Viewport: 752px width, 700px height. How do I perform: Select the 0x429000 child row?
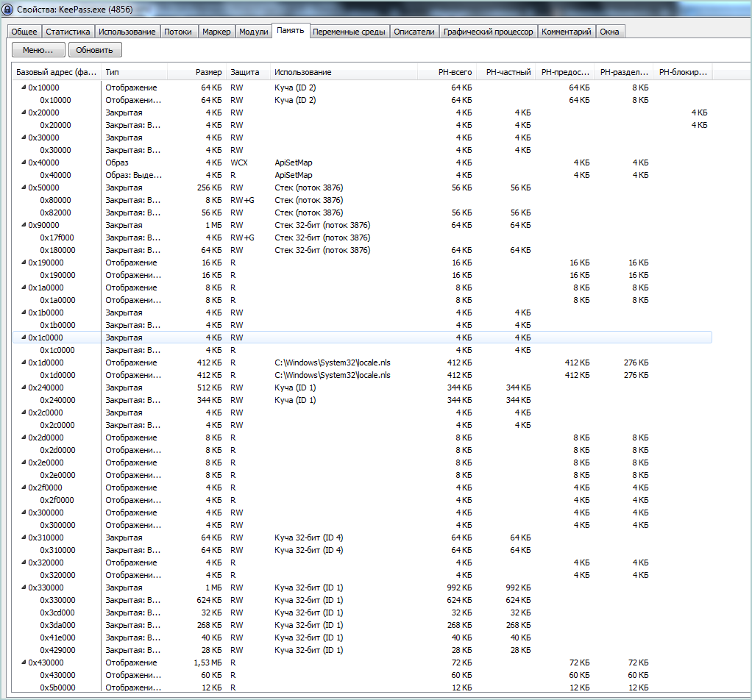coord(362,650)
